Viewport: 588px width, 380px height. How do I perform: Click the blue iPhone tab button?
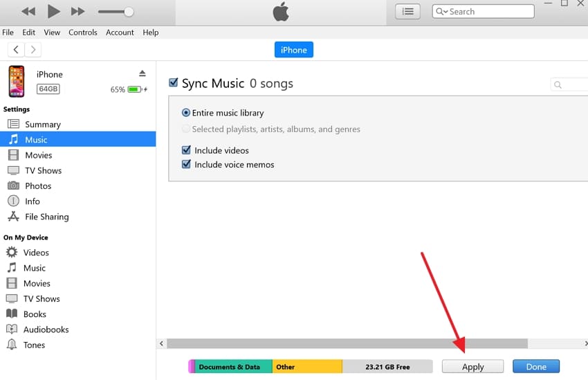click(293, 50)
